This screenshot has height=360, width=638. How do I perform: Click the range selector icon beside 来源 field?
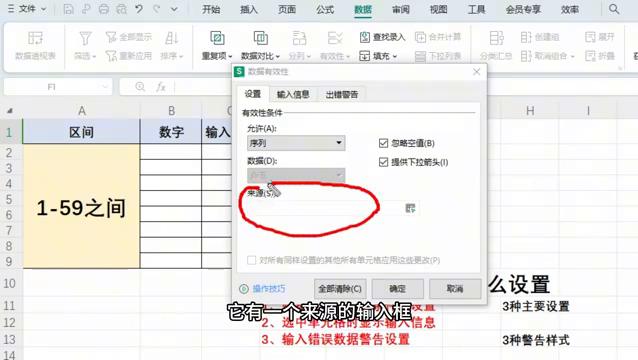click(410, 208)
